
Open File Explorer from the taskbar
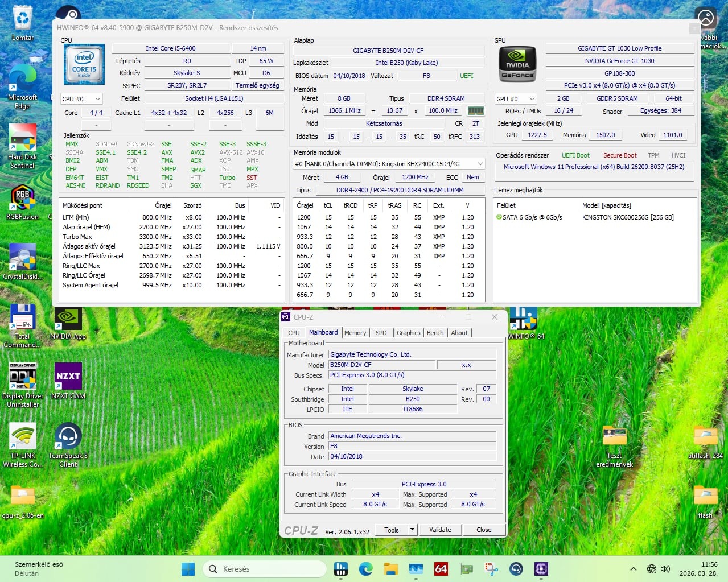click(390, 568)
